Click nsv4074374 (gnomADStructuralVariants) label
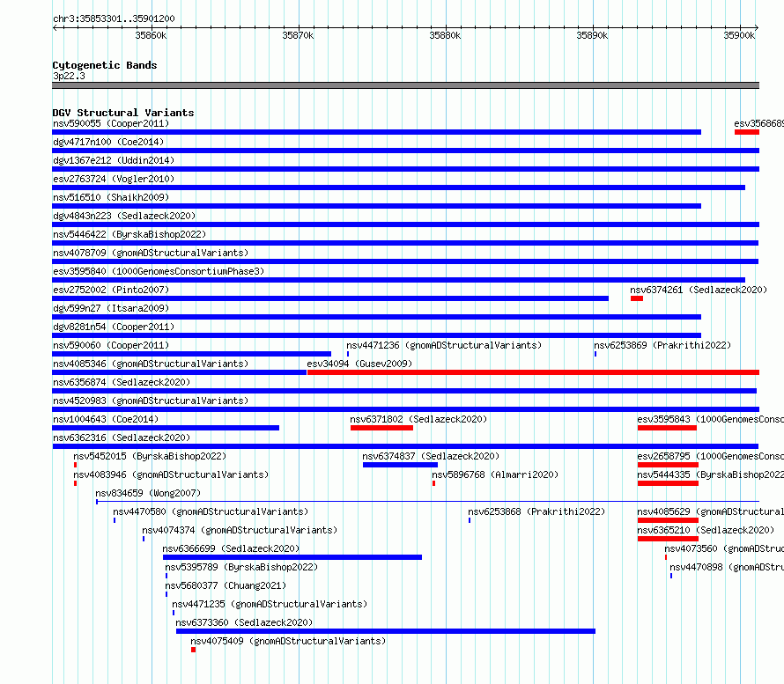Image resolution: width=784 pixels, height=684 pixels. 240,530
